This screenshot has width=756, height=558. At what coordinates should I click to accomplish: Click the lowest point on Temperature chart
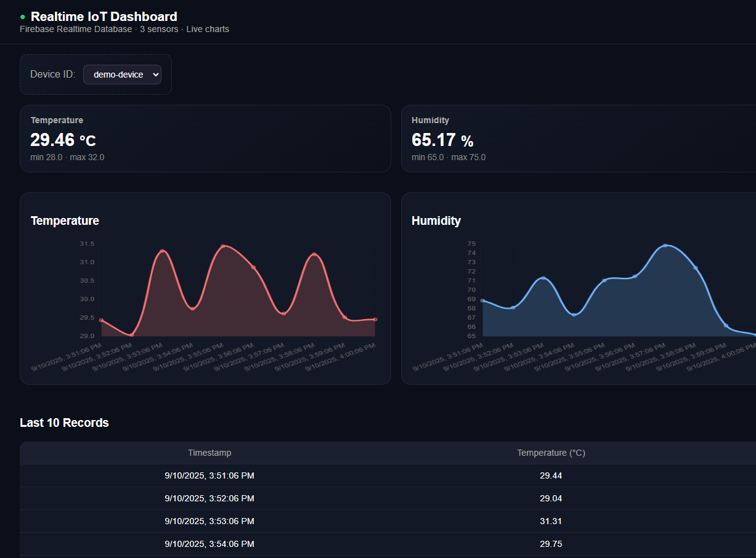(131, 335)
